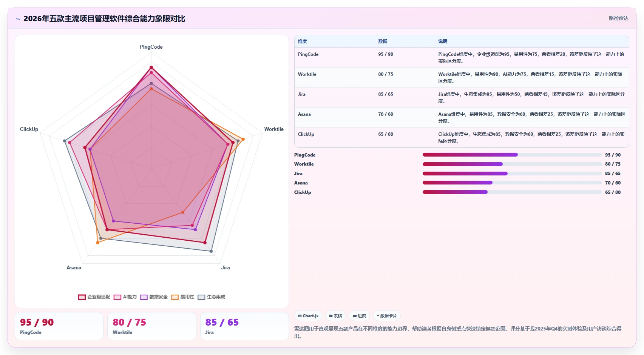Click the PingCode progress bar
Image resolution: width=644 pixels, height=355 pixels.
click(x=512, y=155)
